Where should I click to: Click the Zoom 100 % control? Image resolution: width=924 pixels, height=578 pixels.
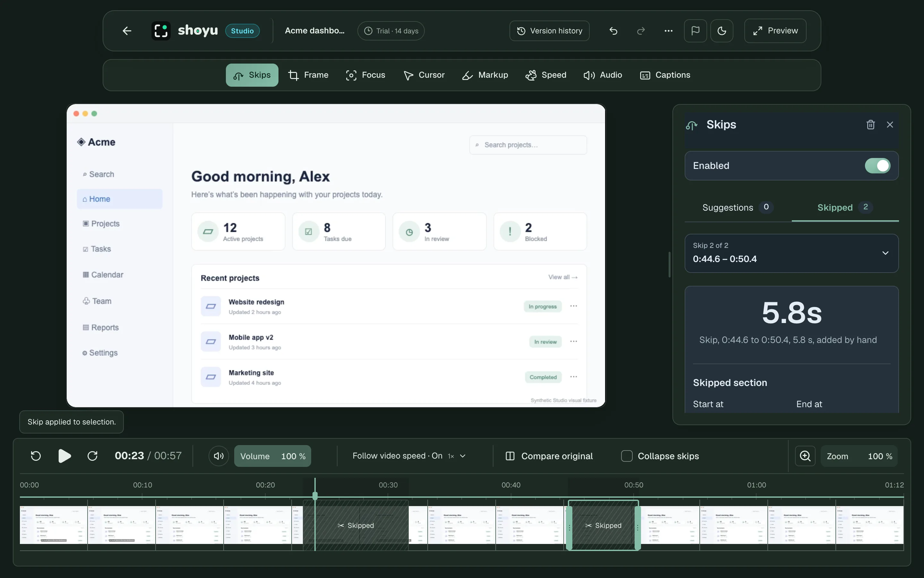pos(859,456)
